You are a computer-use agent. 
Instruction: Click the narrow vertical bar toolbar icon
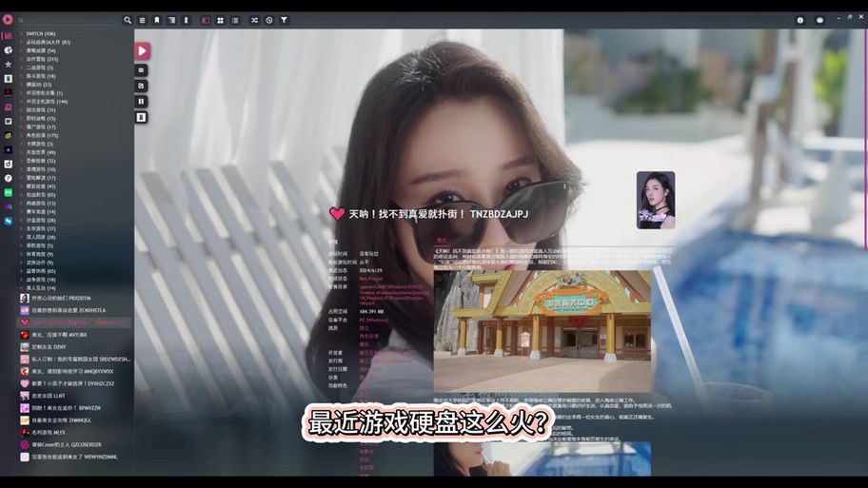click(x=187, y=20)
